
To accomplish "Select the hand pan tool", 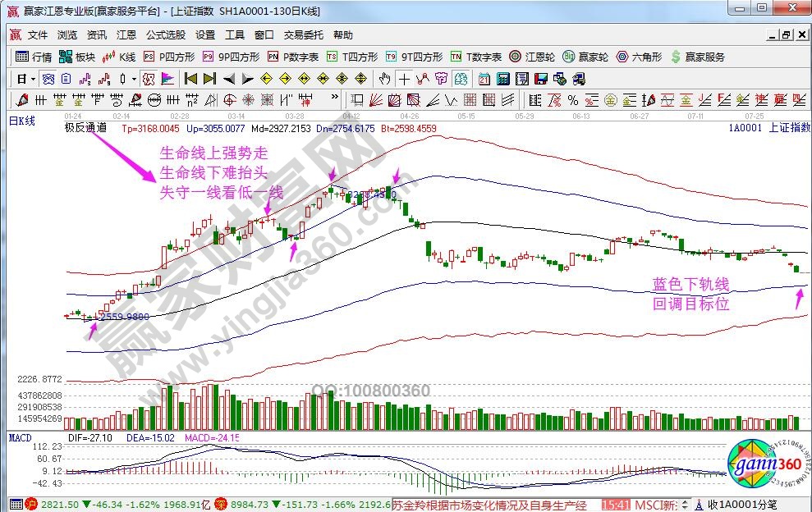I will [384, 79].
